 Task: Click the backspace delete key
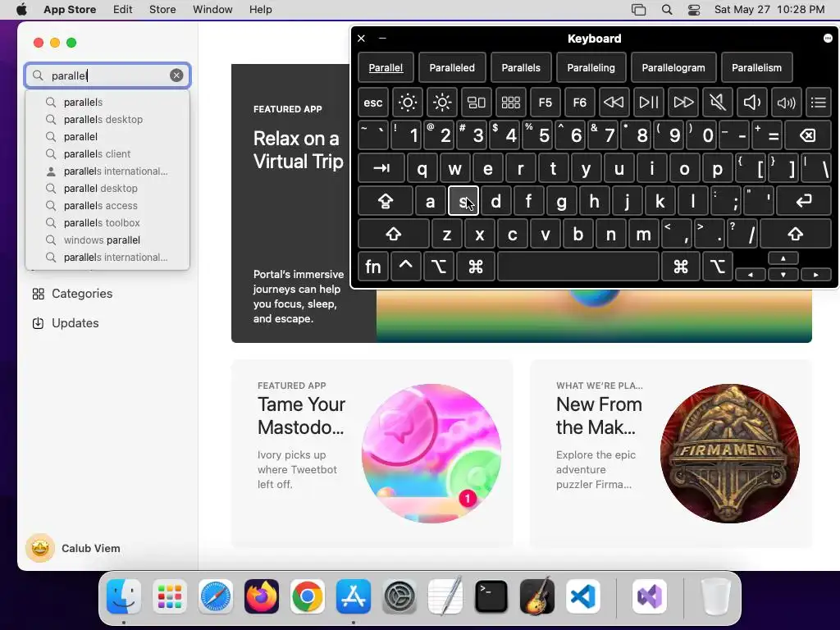click(x=808, y=135)
